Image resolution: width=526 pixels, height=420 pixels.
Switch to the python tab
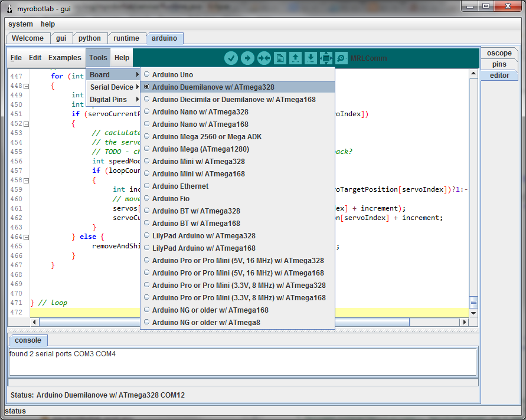coord(90,38)
